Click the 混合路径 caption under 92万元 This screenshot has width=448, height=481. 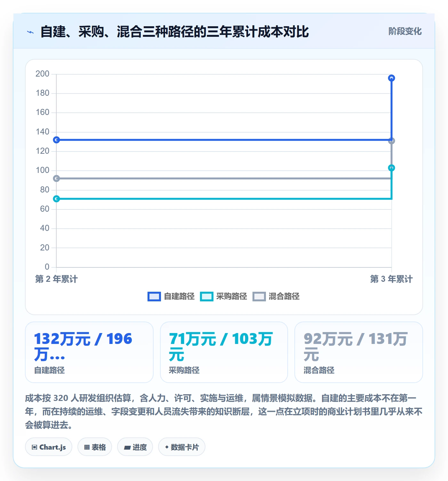tap(319, 371)
